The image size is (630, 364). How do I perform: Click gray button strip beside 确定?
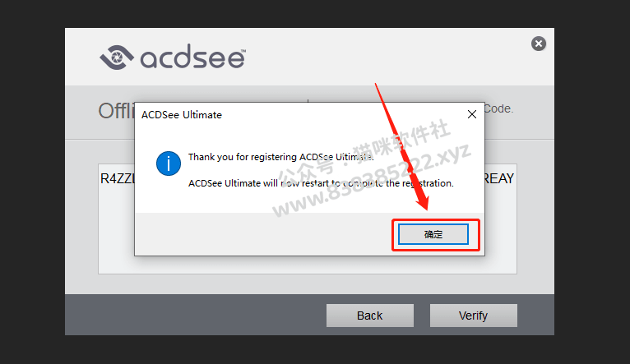tap(262, 234)
